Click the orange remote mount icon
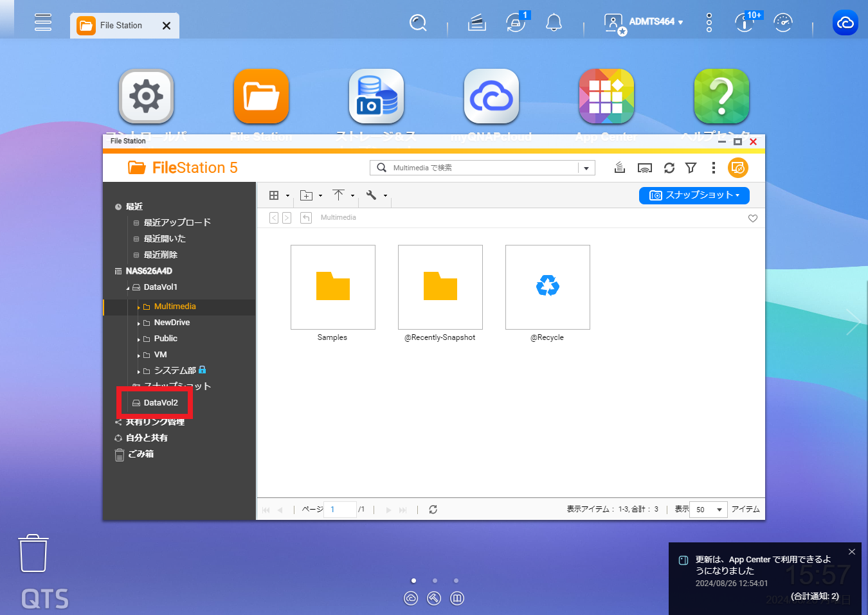The height and width of the screenshot is (615, 868). tap(737, 168)
